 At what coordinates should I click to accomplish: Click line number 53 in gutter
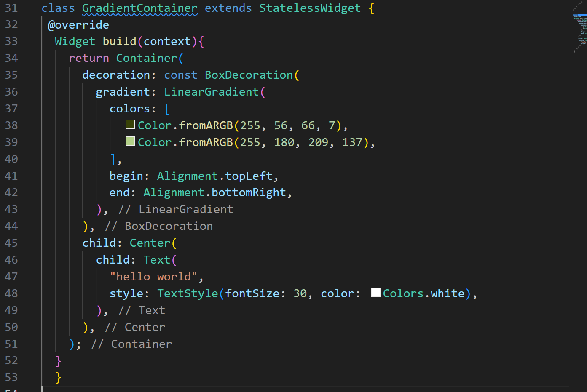11,377
